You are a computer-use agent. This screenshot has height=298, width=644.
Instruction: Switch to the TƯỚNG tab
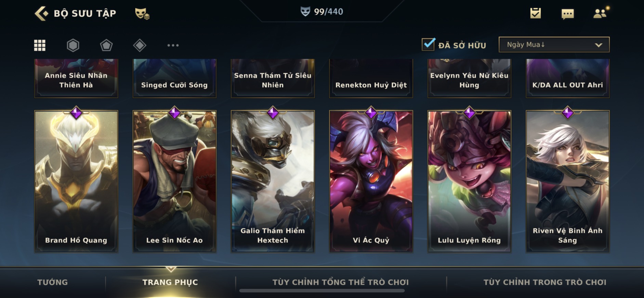(53, 282)
